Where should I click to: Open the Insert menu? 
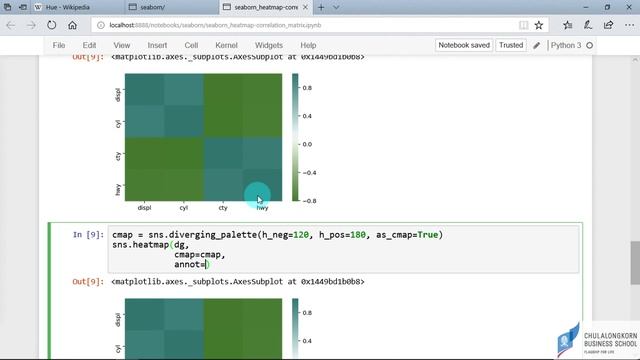157,45
